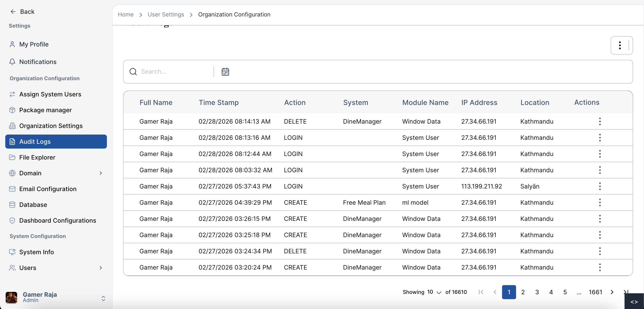Open the Showing 10 rows dropdown

pyautogui.click(x=439, y=292)
